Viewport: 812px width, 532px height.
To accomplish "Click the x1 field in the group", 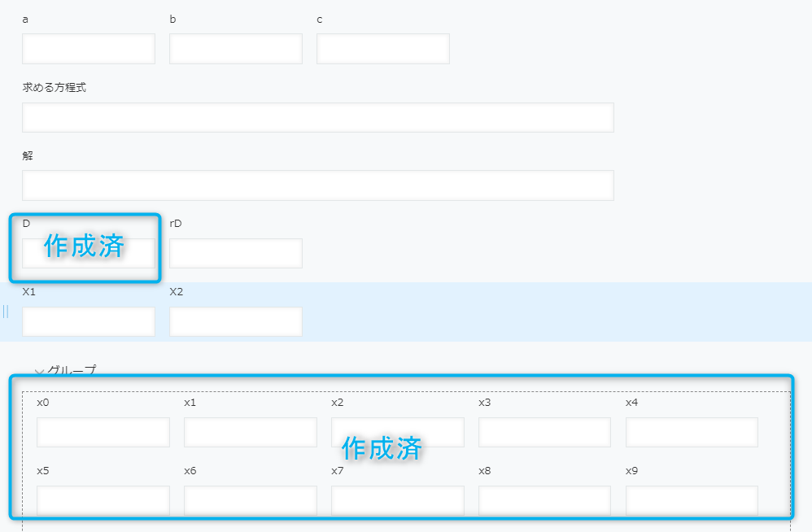I will point(251,432).
